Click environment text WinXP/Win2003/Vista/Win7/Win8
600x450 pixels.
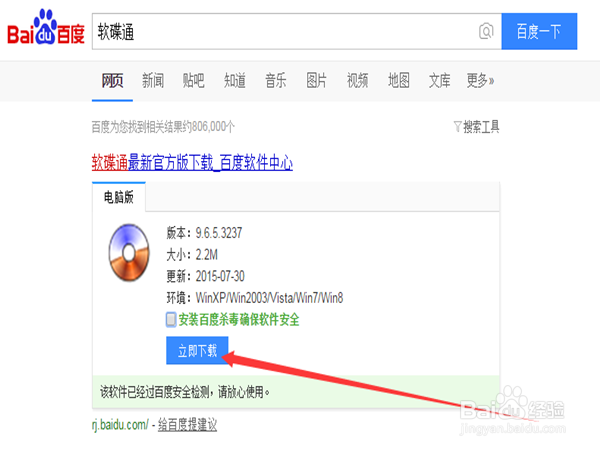click(269, 298)
